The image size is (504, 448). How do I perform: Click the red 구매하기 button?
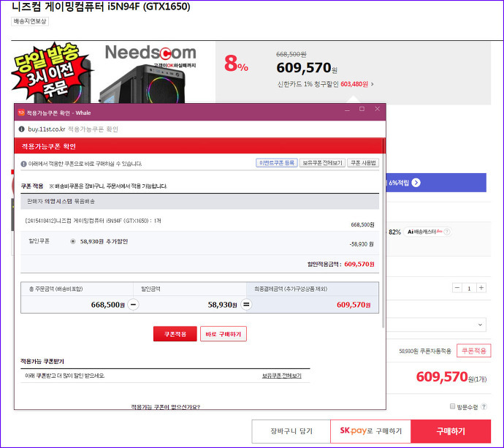point(451,431)
